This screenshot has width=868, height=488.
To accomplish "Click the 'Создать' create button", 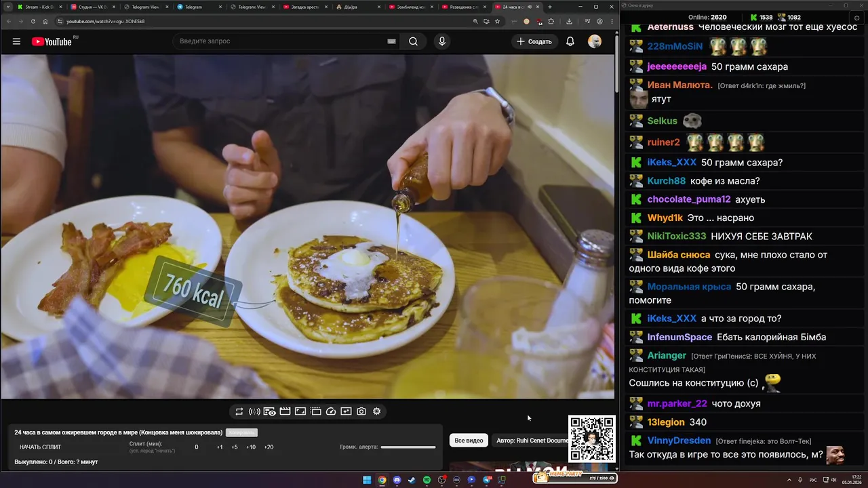I will (x=534, y=41).
